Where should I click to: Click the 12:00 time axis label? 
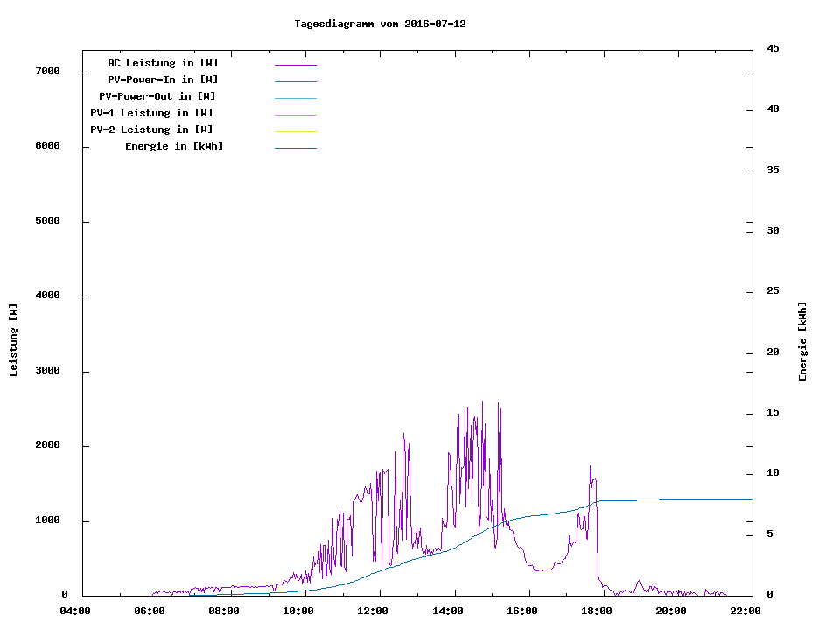click(x=373, y=611)
